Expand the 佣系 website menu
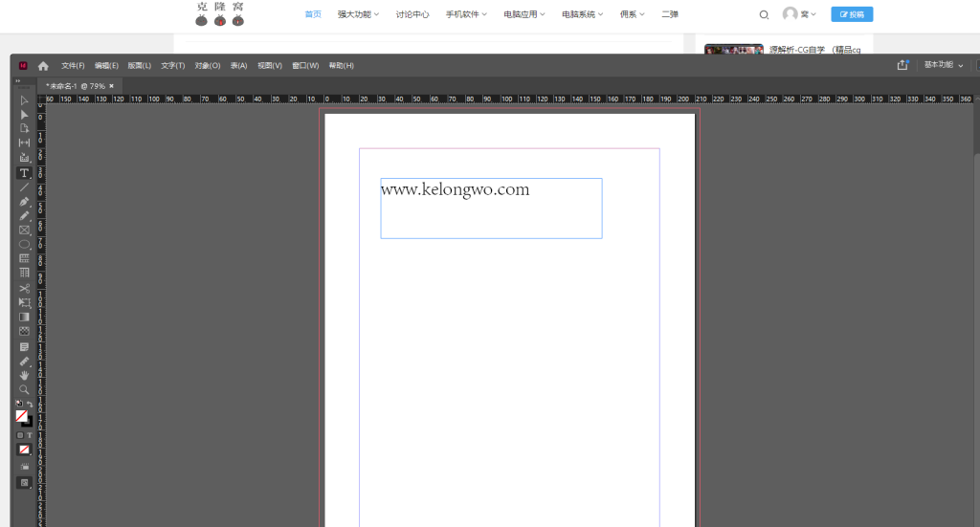 (x=632, y=14)
